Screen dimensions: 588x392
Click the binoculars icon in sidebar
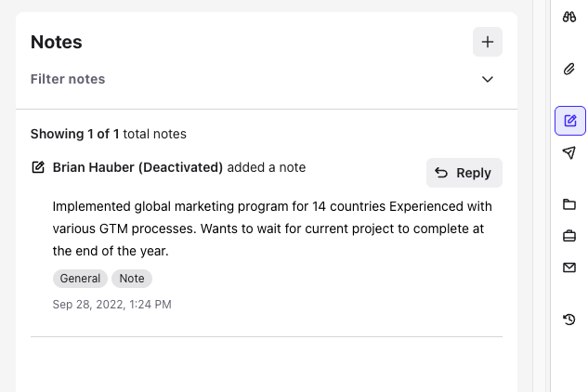click(569, 17)
